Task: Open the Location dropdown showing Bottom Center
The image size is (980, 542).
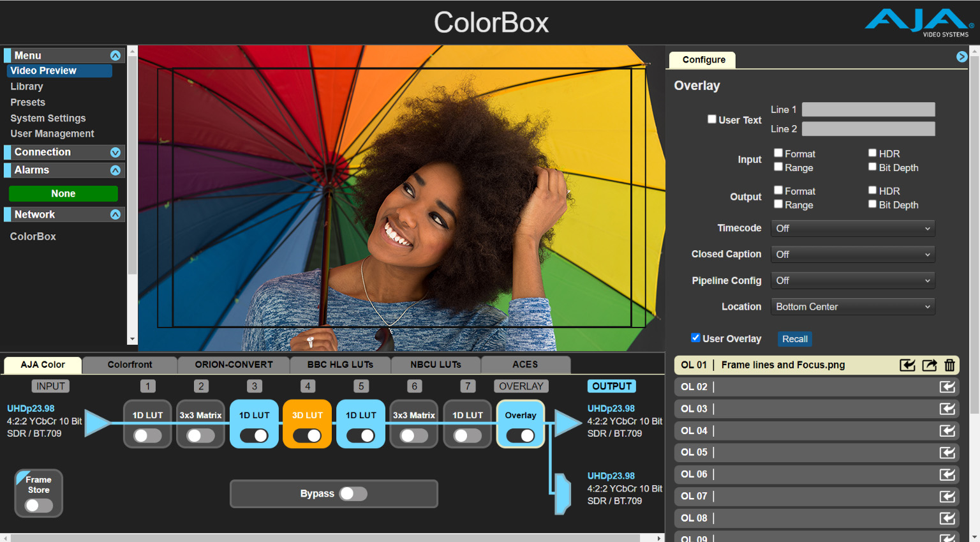Action: coord(852,306)
